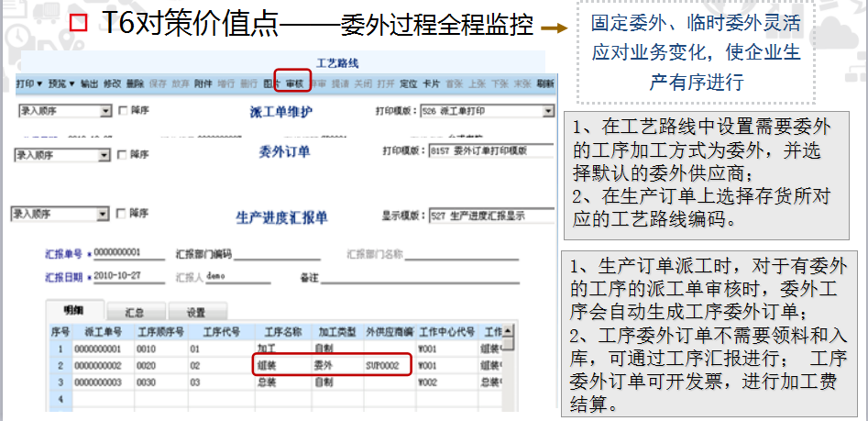
Task: Click the 汇报部门编码 input field
Action: click(x=276, y=254)
